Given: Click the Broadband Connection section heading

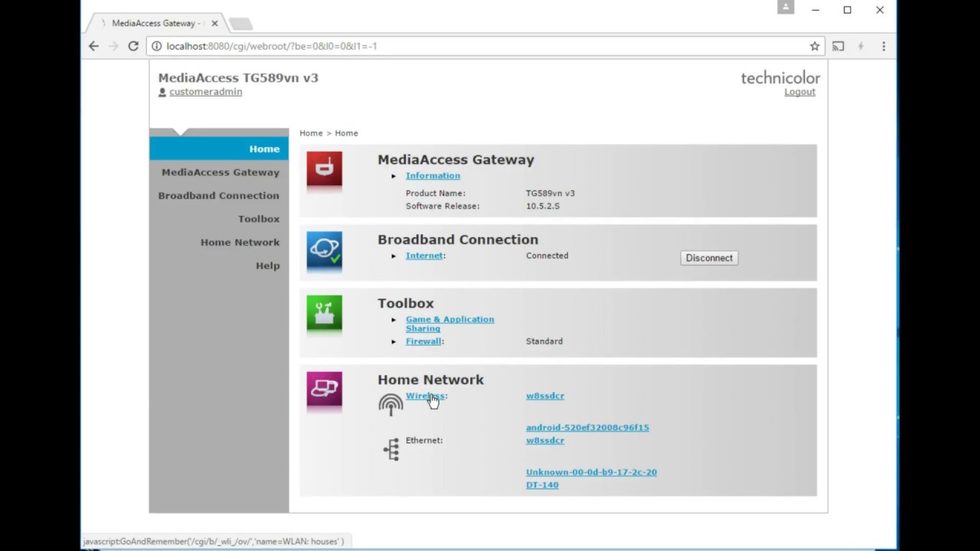Looking at the screenshot, I should [458, 240].
